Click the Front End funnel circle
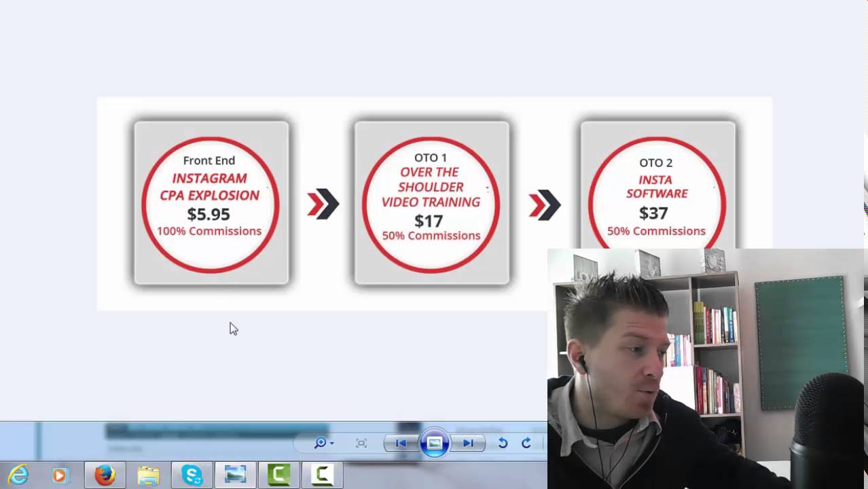Viewport: 868px width, 489px height. [x=211, y=204]
